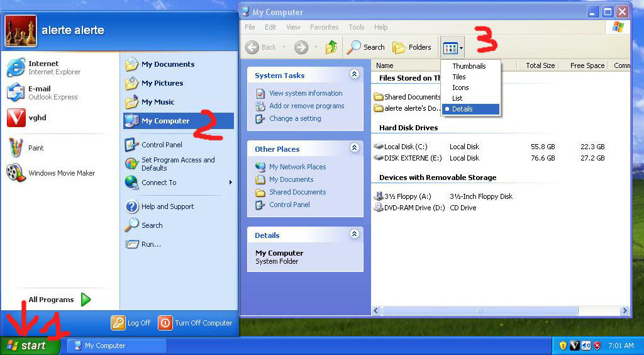Image resolution: width=644 pixels, height=355 pixels.
Task: Choose Thumbnails view in the menu
Action: tap(469, 66)
